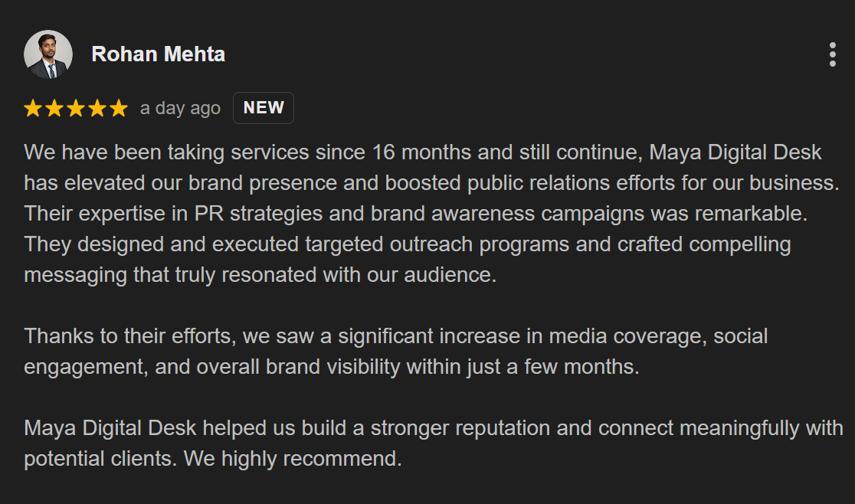This screenshot has width=855, height=504.
Task: Click the middle star of the five-star rating
Action: [76, 108]
